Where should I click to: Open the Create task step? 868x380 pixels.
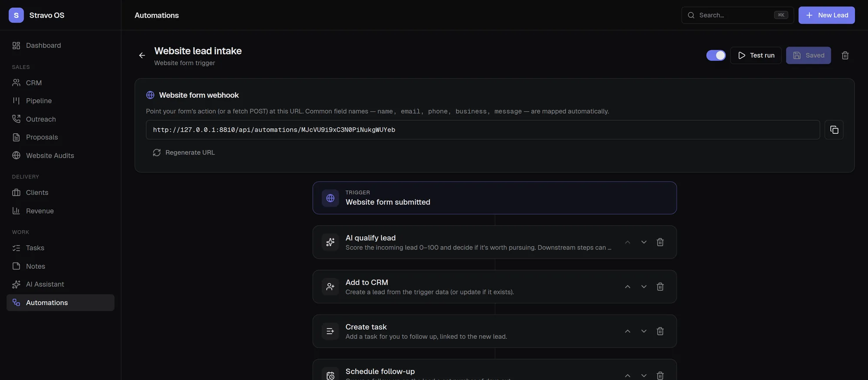[494, 331]
